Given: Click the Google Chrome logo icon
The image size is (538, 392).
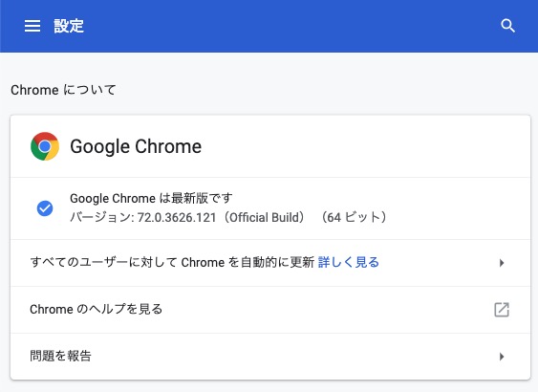Looking at the screenshot, I should (x=45, y=146).
